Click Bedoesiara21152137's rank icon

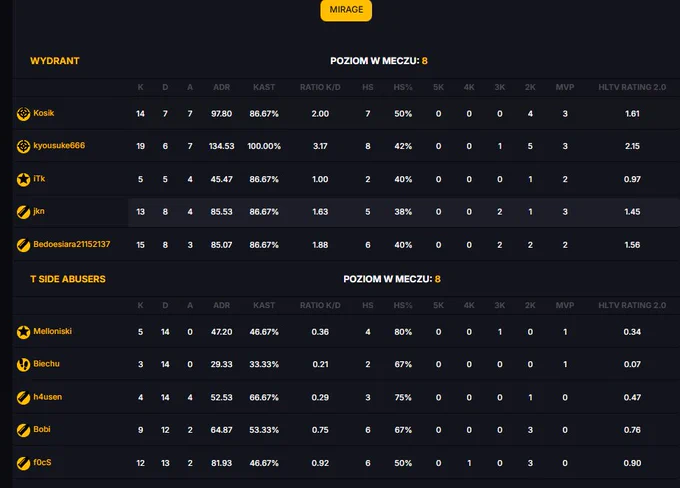coord(23,245)
